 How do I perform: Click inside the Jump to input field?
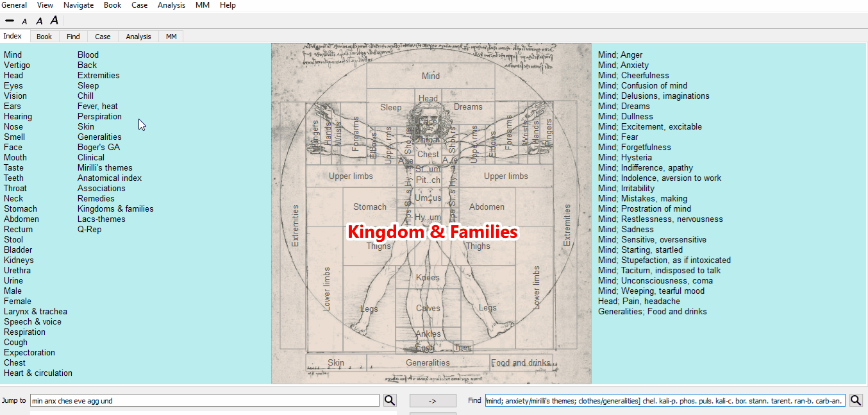(204, 400)
